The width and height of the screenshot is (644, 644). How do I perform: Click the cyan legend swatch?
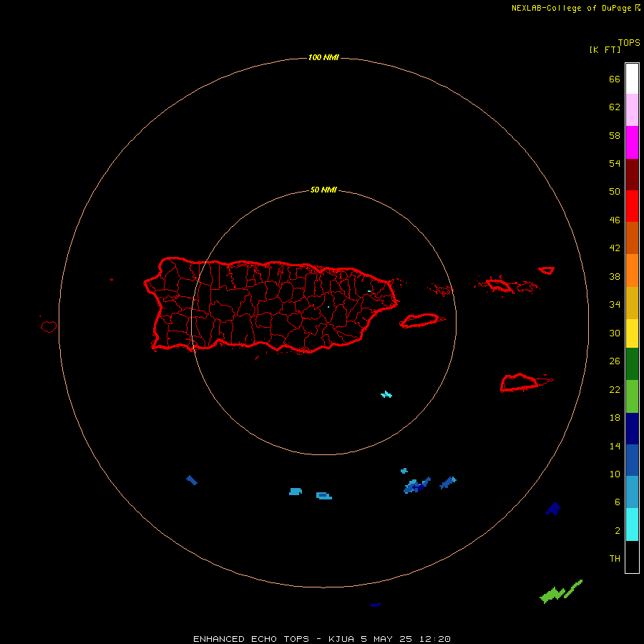click(x=632, y=524)
